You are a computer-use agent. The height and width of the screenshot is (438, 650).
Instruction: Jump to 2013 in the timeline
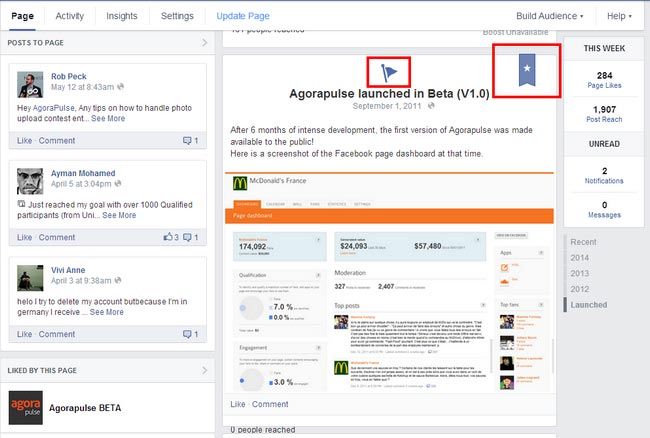[580, 273]
